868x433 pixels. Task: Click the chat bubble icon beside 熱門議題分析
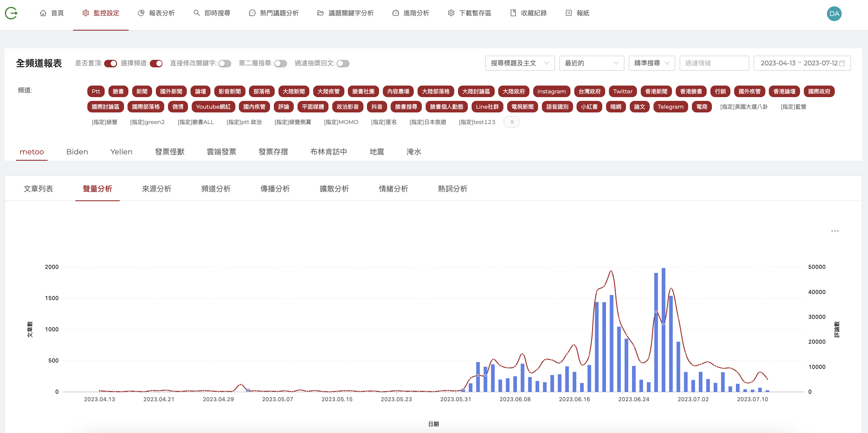[x=252, y=13]
